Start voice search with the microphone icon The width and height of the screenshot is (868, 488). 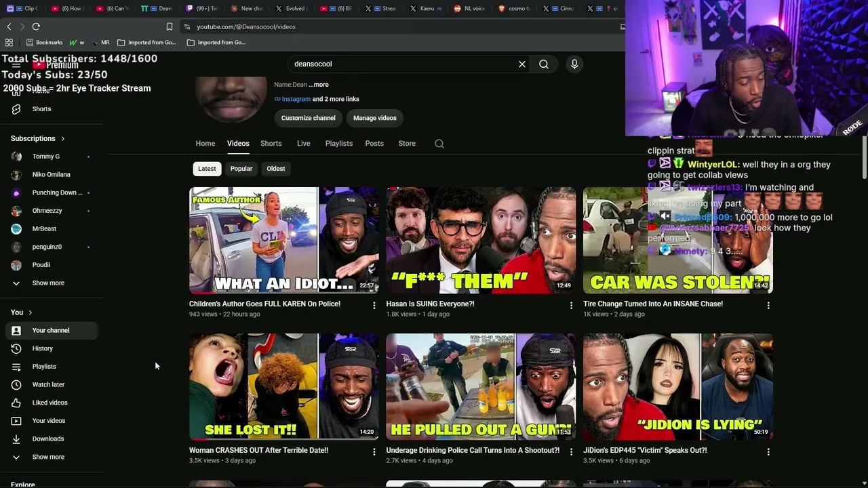coord(574,64)
